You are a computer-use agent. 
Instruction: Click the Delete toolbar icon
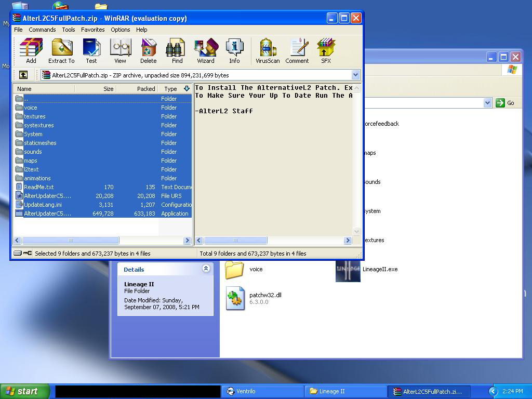point(148,50)
